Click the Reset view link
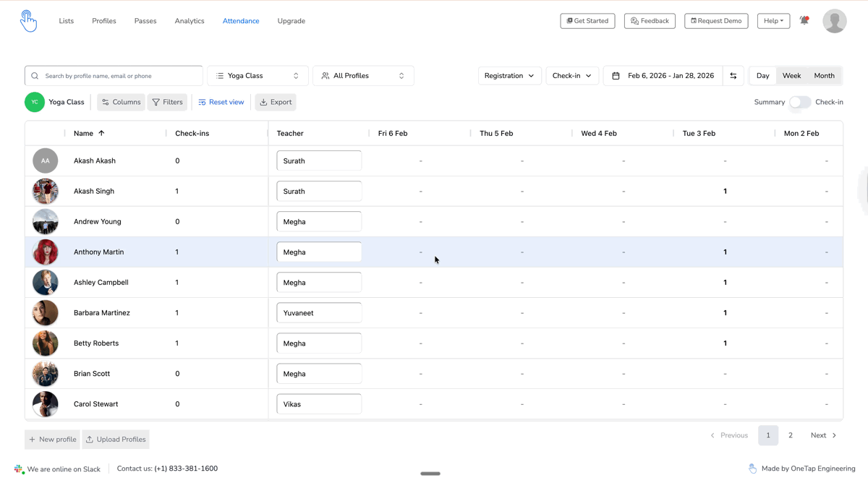Viewport: 868px width, 483px height. point(221,102)
